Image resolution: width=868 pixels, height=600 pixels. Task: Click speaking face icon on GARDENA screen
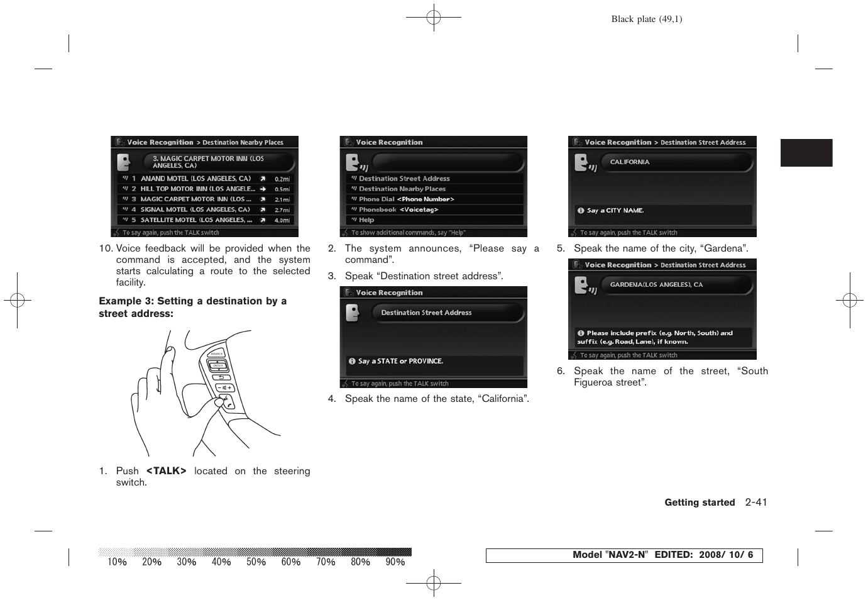(585, 286)
